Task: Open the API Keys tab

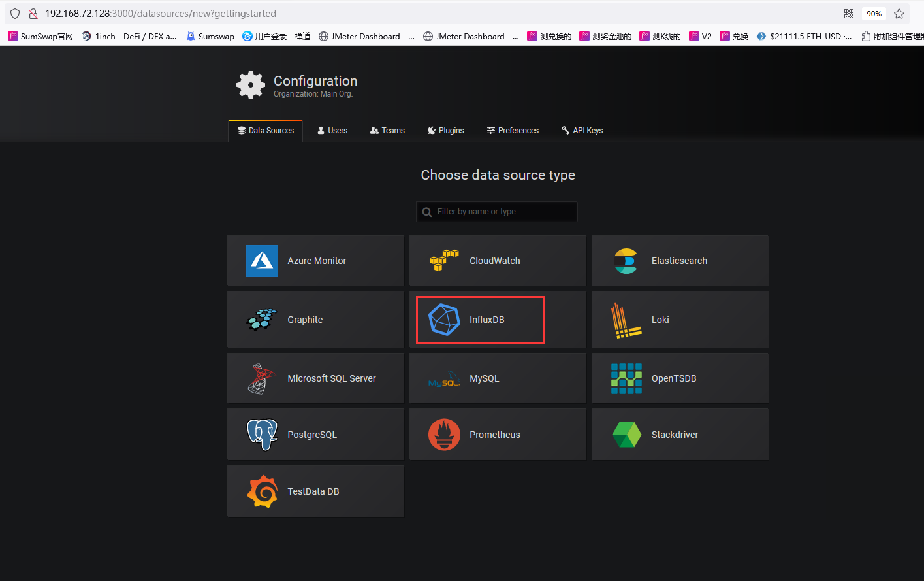Action: [x=582, y=131]
